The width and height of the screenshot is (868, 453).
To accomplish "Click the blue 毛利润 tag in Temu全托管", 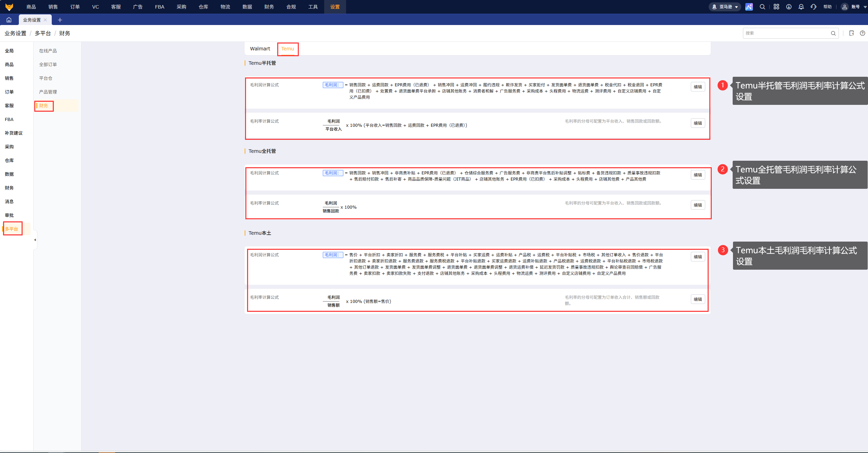I will coord(333,173).
